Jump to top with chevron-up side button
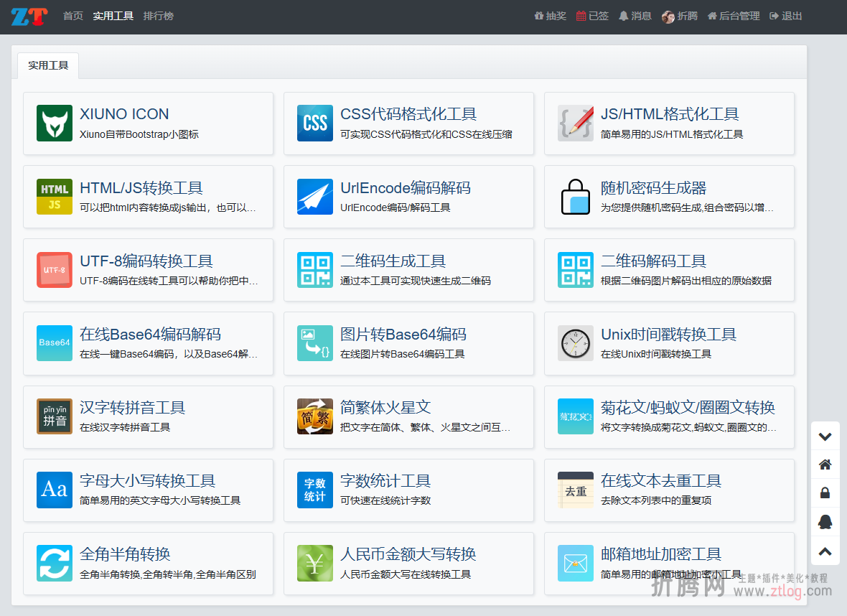Screen dimensions: 847x616 pyautogui.click(x=825, y=551)
